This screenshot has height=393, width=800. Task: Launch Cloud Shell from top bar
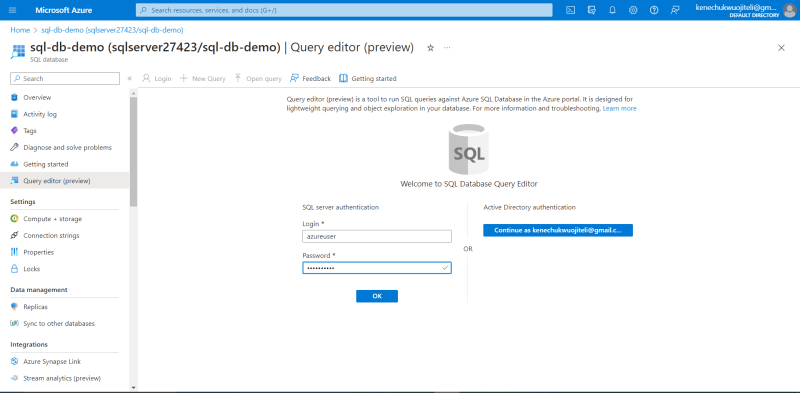[571, 10]
